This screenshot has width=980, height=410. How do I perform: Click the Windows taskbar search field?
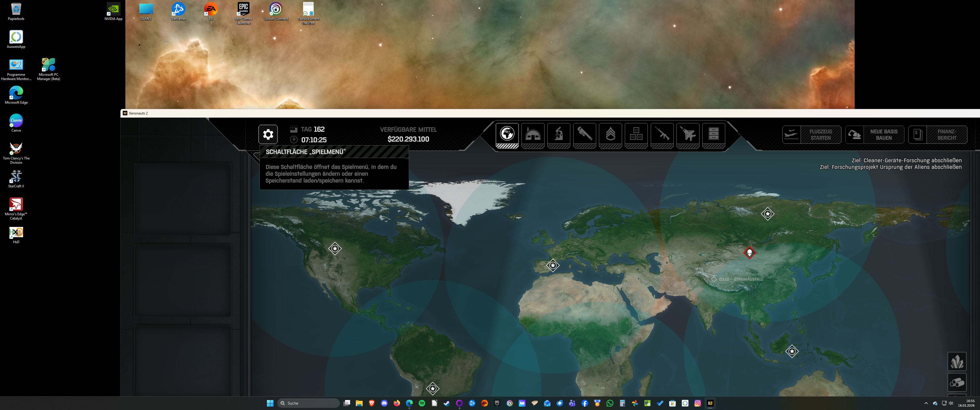click(309, 403)
